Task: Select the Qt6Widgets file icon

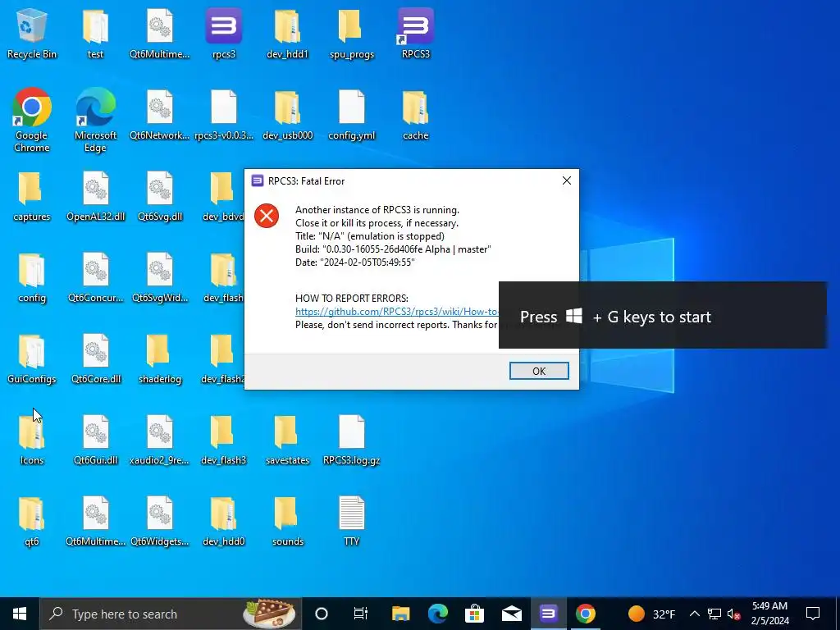Action: (160, 522)
